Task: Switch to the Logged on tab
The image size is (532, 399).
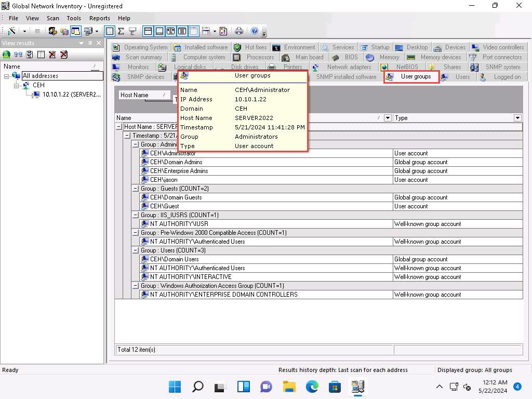Action: coord(507,77)
